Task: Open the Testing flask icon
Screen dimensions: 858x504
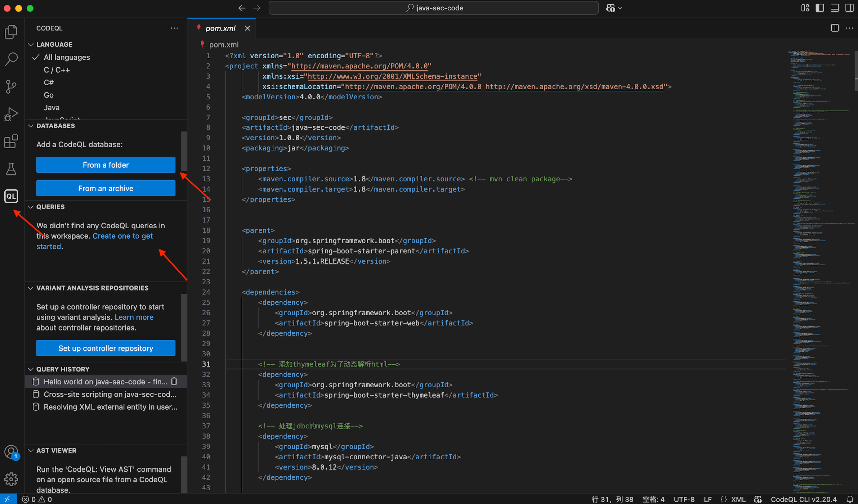Action: [11, 168]
